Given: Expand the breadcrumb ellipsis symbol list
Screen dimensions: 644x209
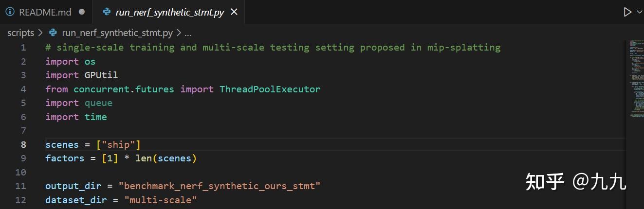Looking at the screenshot, I should point(188,33).
